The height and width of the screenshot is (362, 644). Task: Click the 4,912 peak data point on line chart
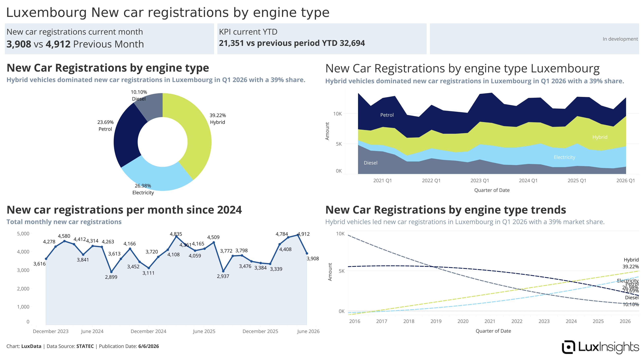(298, 235)
